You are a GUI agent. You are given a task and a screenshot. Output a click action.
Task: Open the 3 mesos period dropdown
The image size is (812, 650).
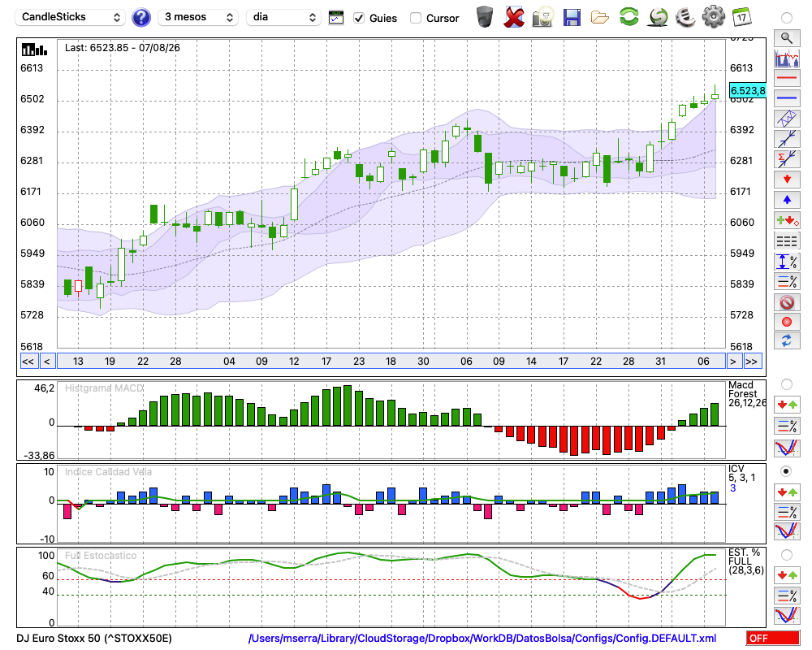pyautogui.click(x=198, y=17)
